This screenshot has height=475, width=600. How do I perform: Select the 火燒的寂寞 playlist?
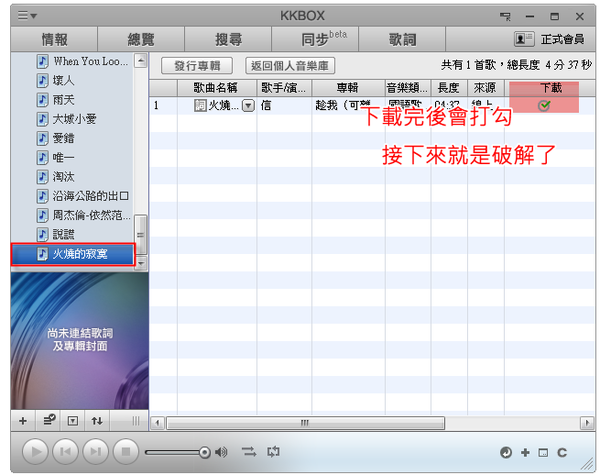73,254
